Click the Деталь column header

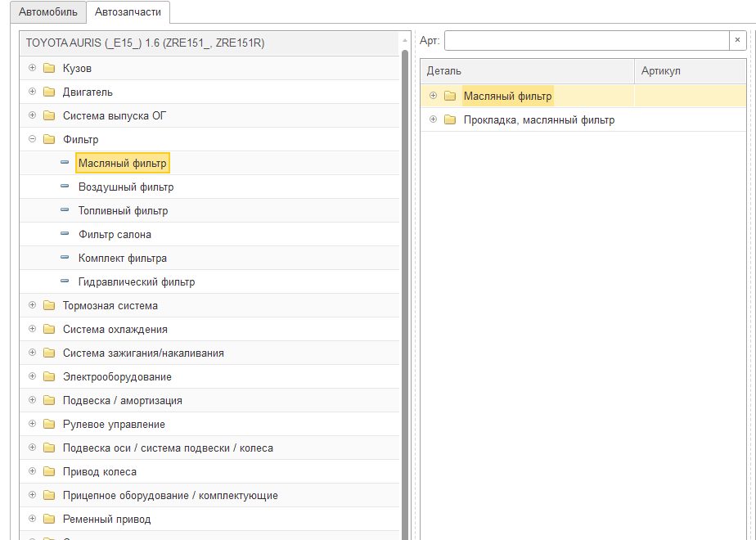528,71
